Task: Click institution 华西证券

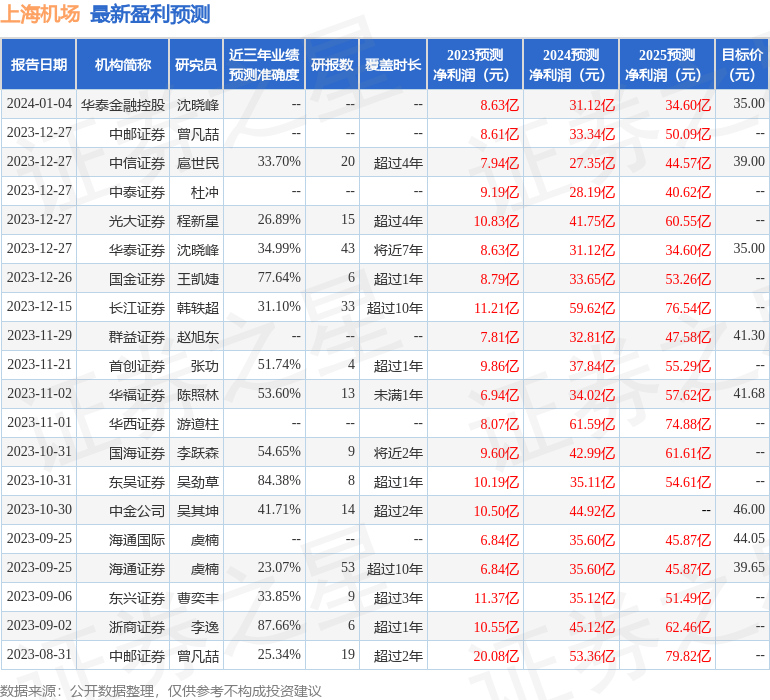Action: [137, 423]
